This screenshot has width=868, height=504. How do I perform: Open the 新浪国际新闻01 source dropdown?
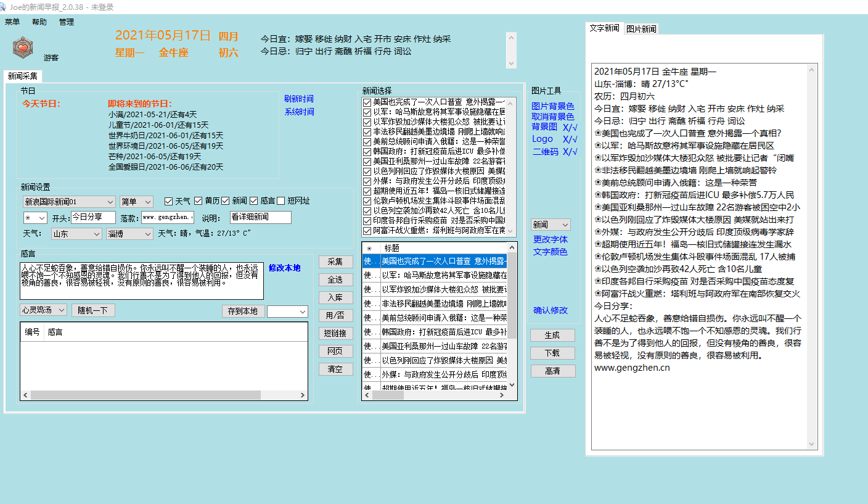[x=110, y=202]
